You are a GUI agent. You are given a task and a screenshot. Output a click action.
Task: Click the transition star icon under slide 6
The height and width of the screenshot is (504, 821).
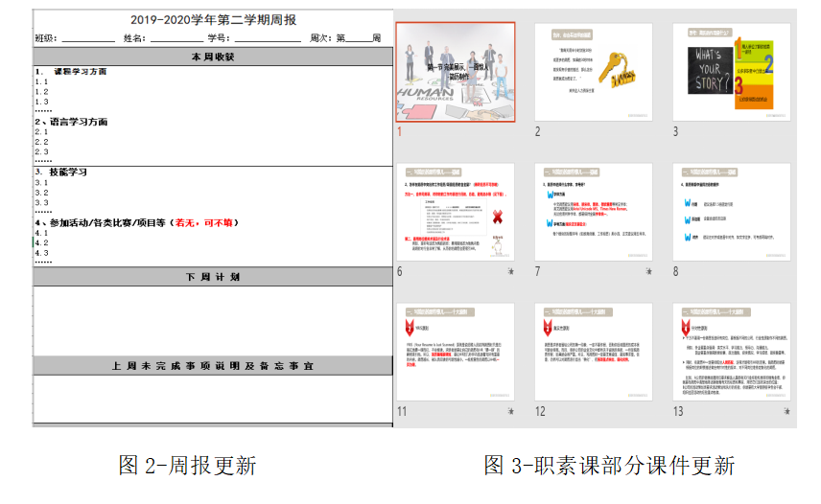tap(511, 272)
